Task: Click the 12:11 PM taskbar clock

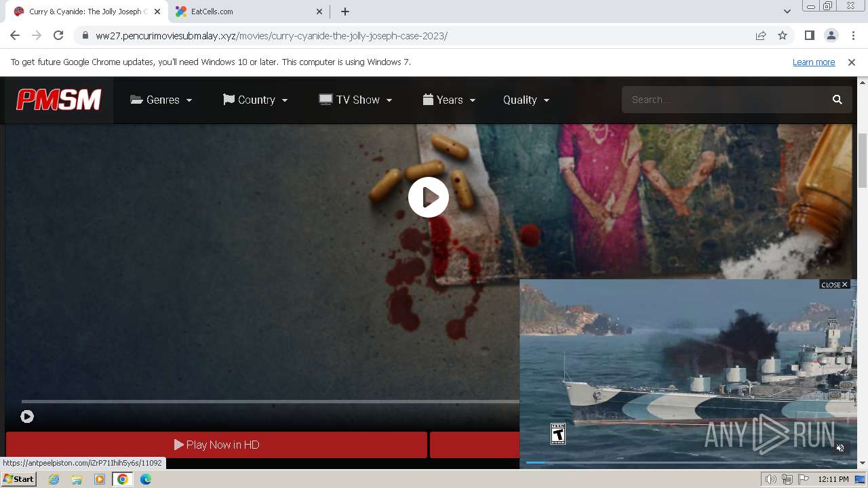Action: click(833, 479)
